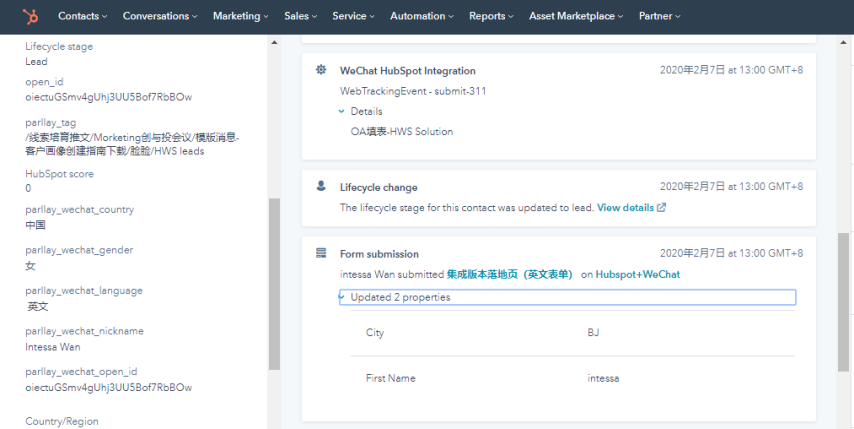Open the Reports menu

point(492,16)
